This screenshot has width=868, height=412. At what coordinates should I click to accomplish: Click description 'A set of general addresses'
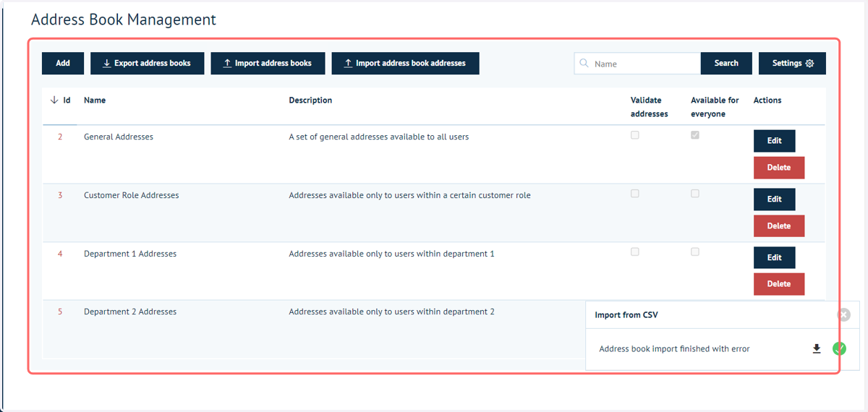pos(379,137)
